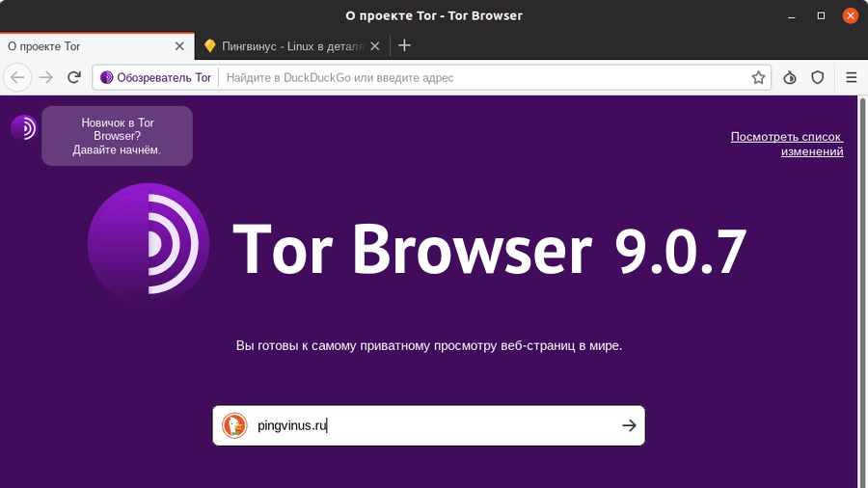Reload the current page

click(74, 77)
